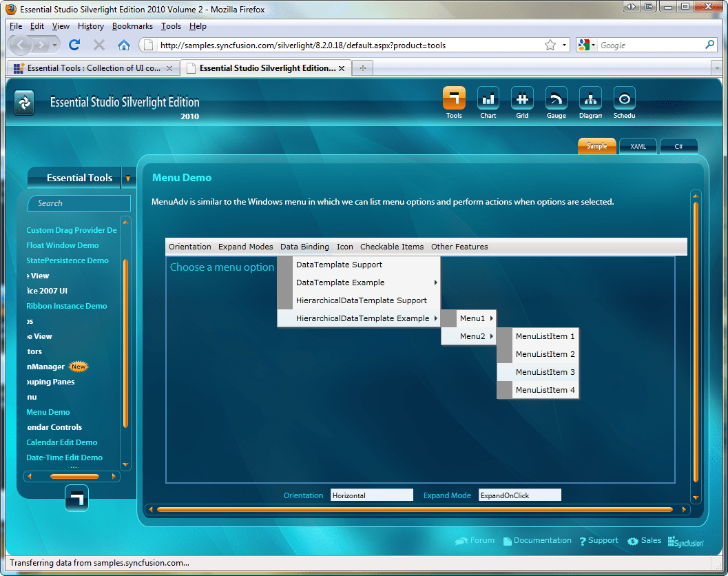Open the Schedule product icon
728x576 pixels.
tap(624, 99)
